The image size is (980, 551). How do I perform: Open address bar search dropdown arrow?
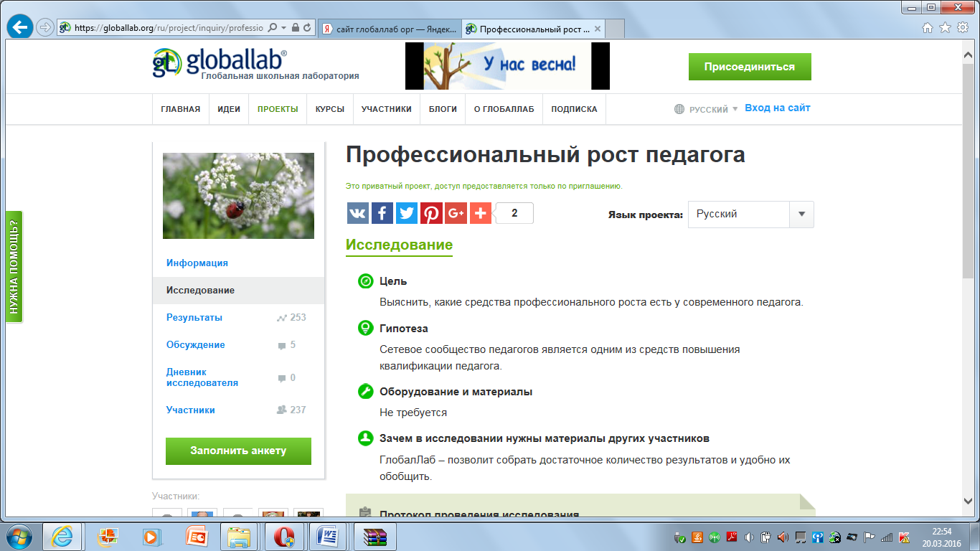click(x=284, y=28)
